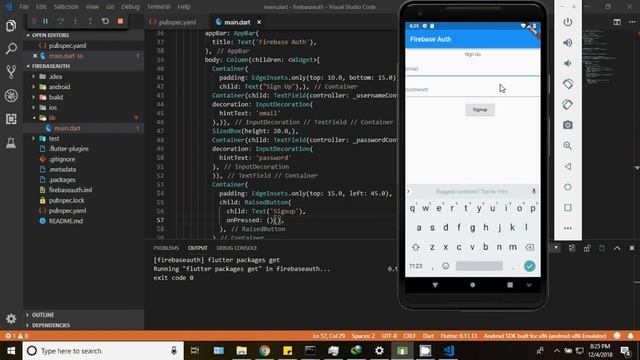Click Step Over in debug toolbar
The height and width of the screenshot is (360, 640).
pyautogui.click(x=60, y=21)
